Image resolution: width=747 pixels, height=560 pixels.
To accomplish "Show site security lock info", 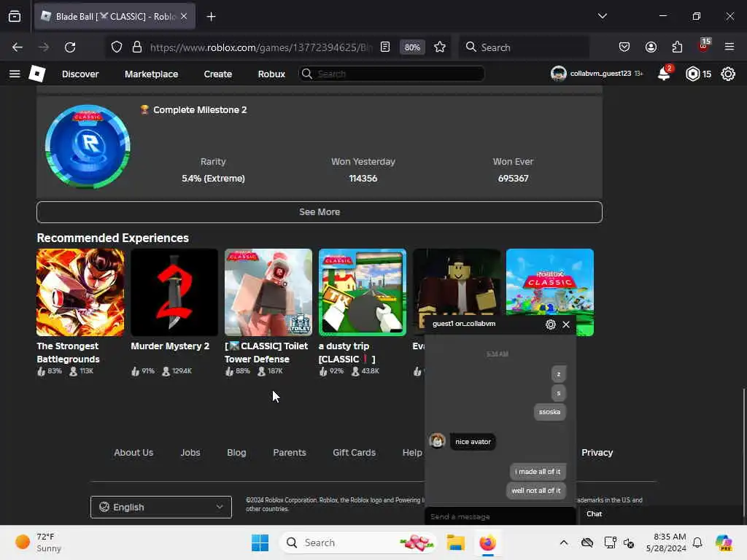I will pos(137,47).
